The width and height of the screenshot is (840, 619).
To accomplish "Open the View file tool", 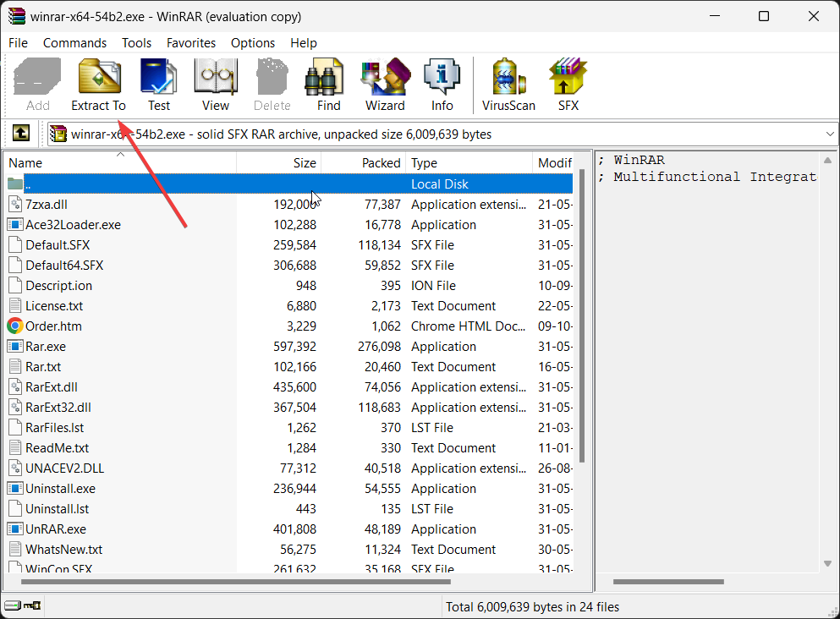I will click(216, 77).
